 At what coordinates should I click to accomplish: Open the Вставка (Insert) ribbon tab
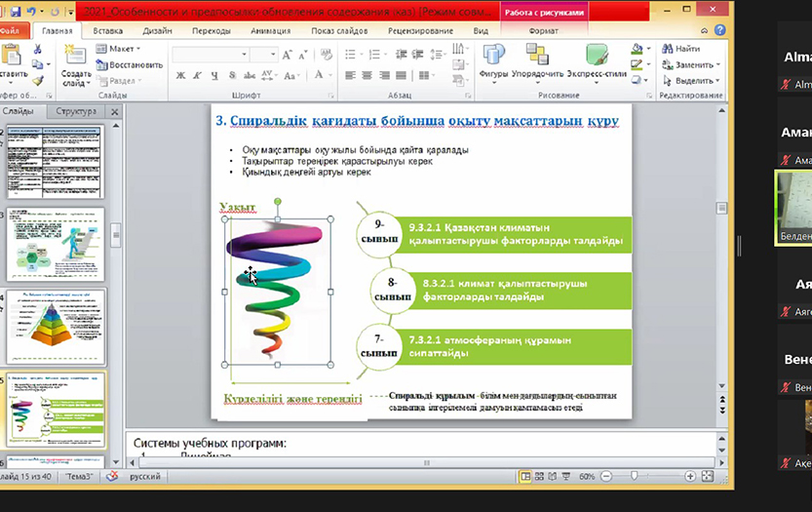click(x=108, y=30)
